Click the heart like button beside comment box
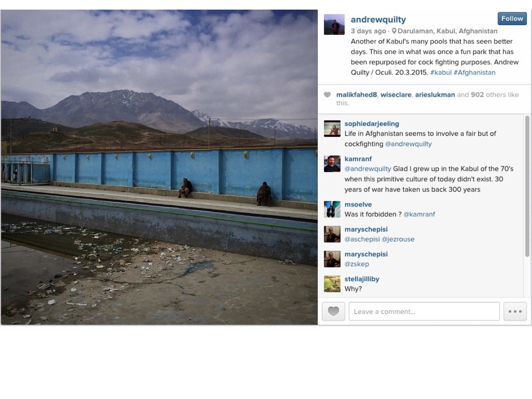The width and height of the screenshot is (532, 399). coord(333,311)
